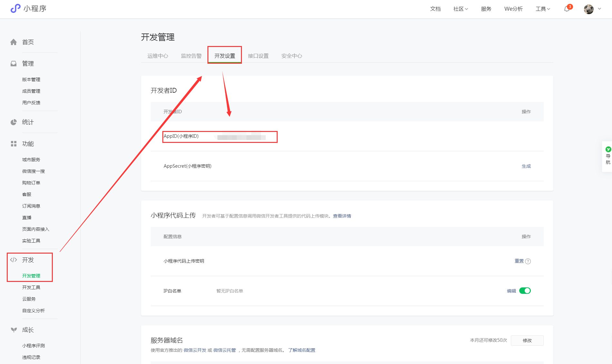The width and height of the screenshot is (612, 364).
Task: Click the 管理 inbox icon
Action: [14, 64]
